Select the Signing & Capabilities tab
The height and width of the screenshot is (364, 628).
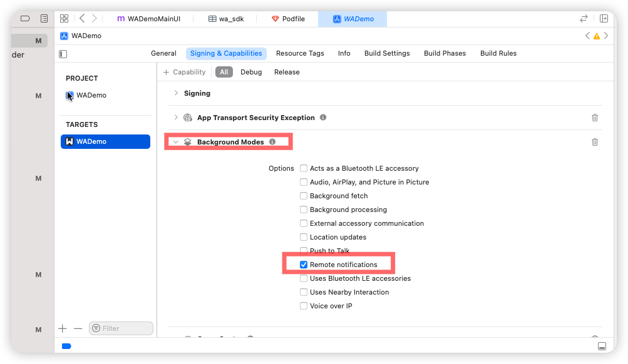pyautogui.click(x=226, y=53)
